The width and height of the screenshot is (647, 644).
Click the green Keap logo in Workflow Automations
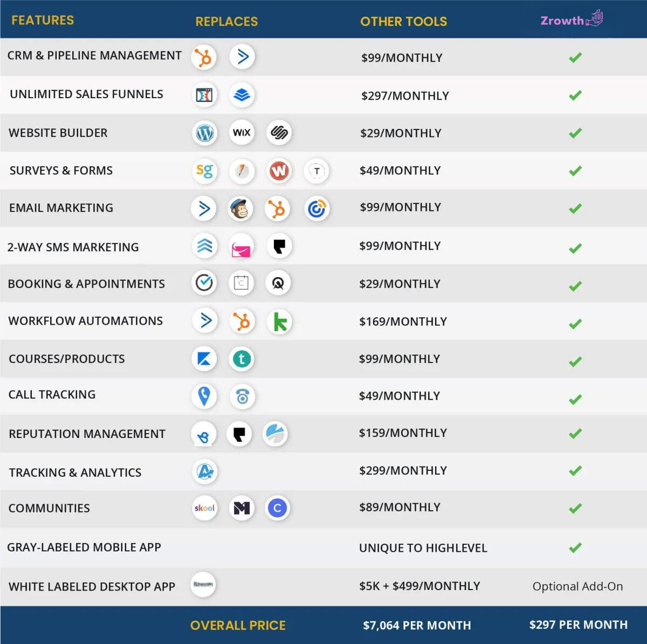[x=280, y=322]
